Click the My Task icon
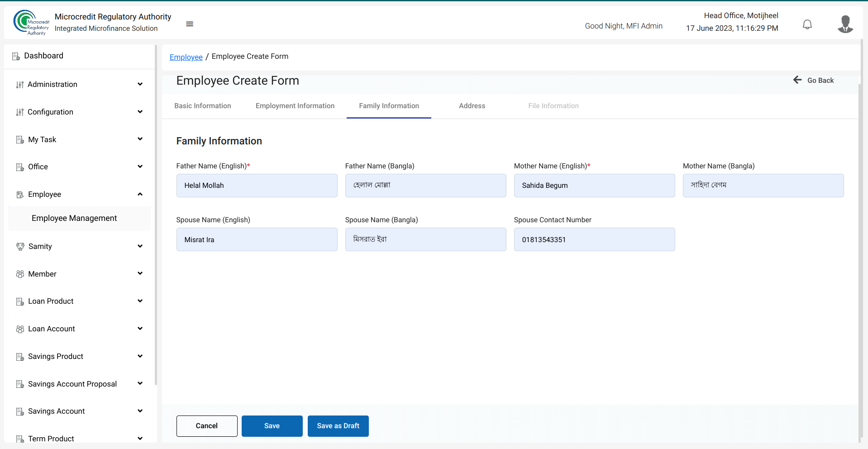Viewport: 868px width, 449px height. coord(20,140)
